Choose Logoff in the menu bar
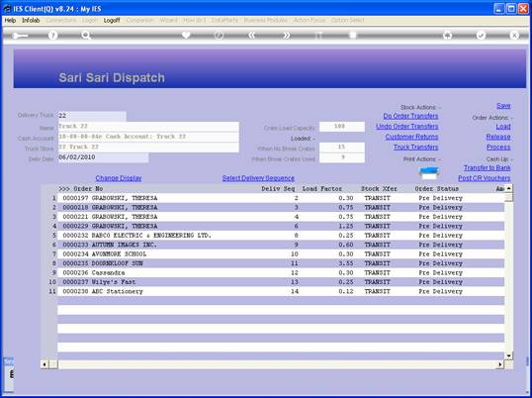532x398 pixels. pyautogui.click(x=112, y=21)
